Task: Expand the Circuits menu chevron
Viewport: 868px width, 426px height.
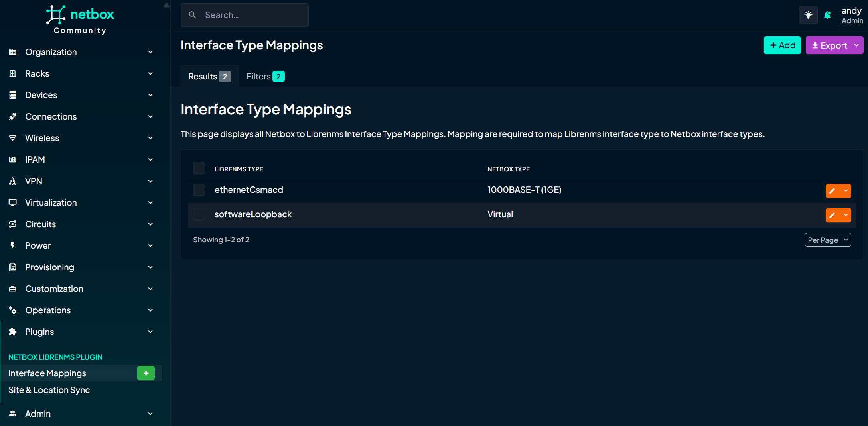Action: click(x=150, y=224)
